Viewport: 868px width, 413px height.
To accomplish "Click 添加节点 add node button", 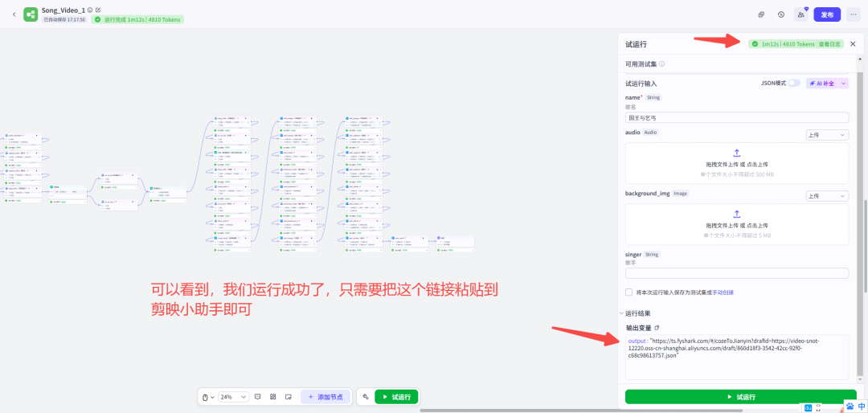I will [x=325, y=397].
